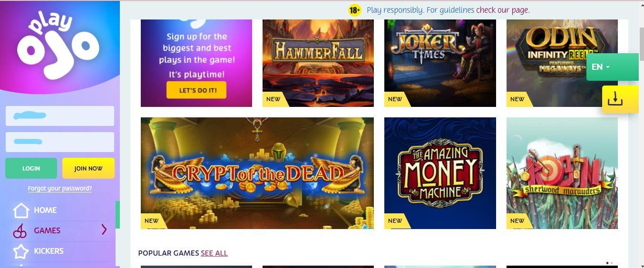Click the 18+ age restriction badge
The width and height of the screenshot is (644, 268).
(x=355, y=10)
